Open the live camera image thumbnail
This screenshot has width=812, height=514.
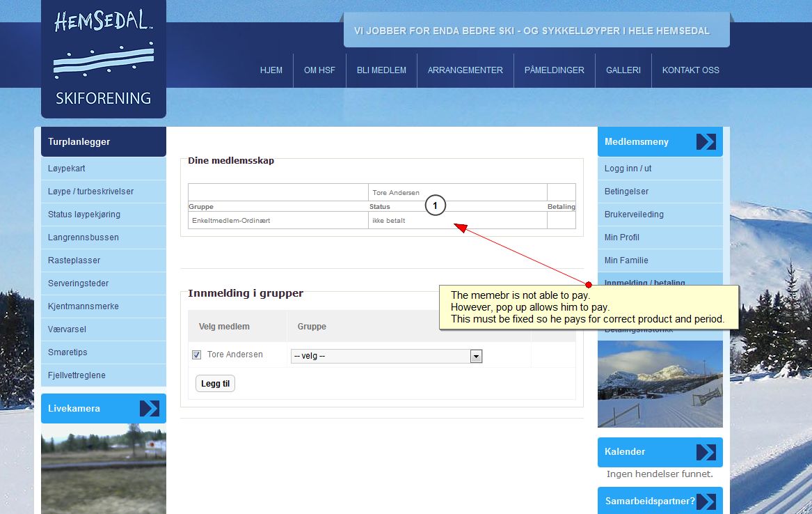point(104,469)
